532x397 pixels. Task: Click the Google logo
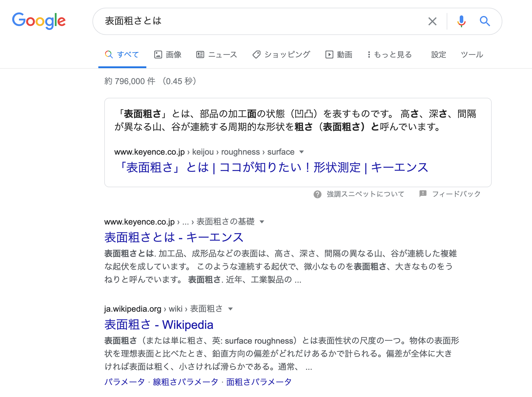(x=39, y=21)
